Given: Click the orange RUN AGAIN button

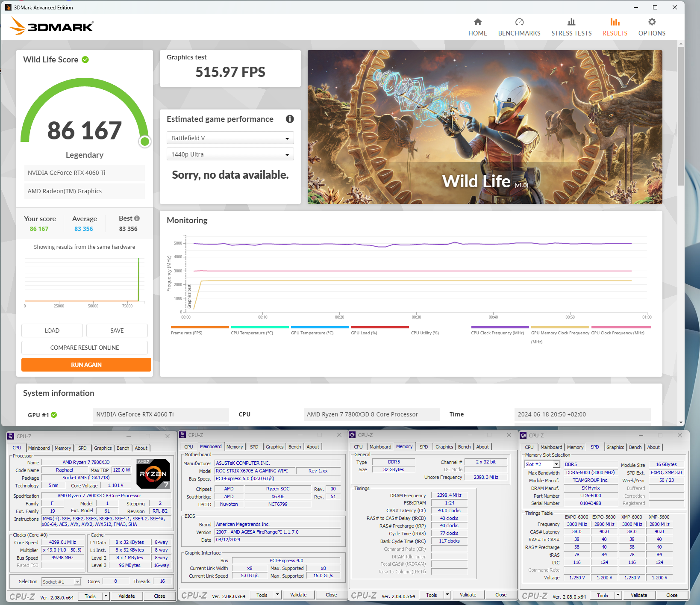Looking at the screenshot, I should (86, 365).
